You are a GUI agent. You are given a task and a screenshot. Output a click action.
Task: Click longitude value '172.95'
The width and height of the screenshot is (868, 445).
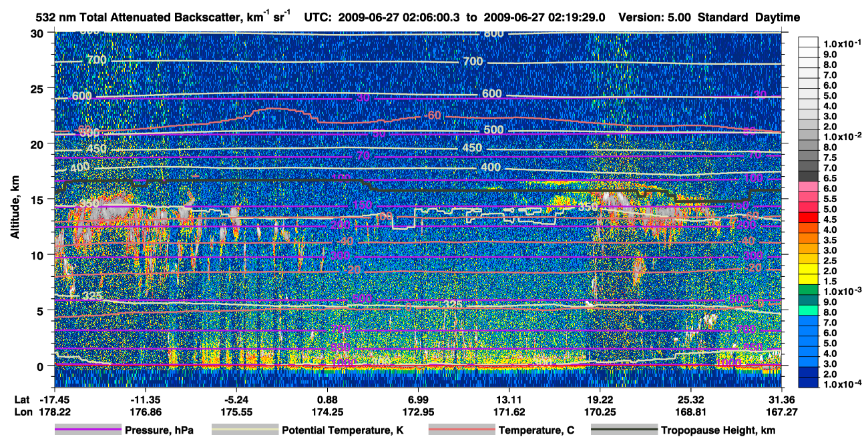pyautogui.click(x=418, y=412)
